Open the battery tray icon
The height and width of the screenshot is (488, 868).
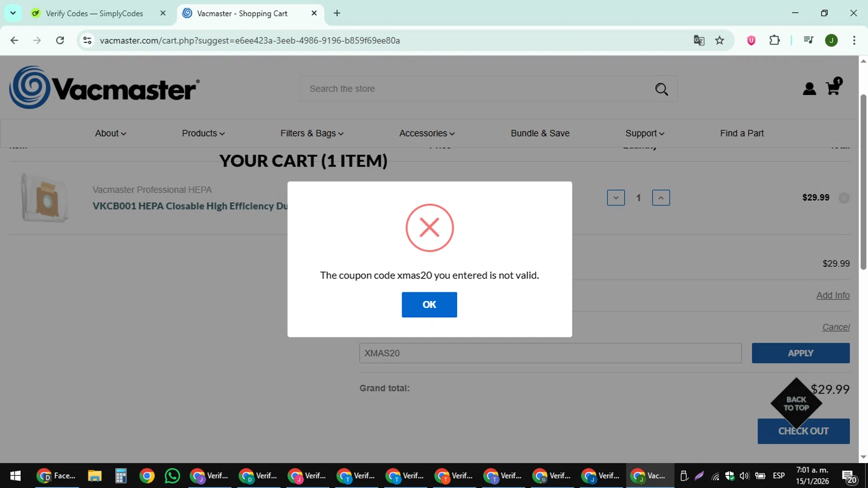[760, 476]
